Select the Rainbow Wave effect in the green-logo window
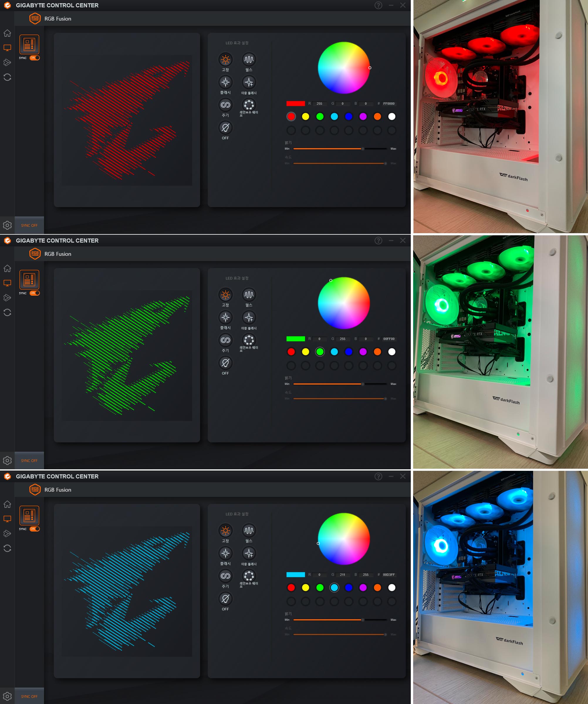Screen dimensions: 588x704 coord(249,340)
